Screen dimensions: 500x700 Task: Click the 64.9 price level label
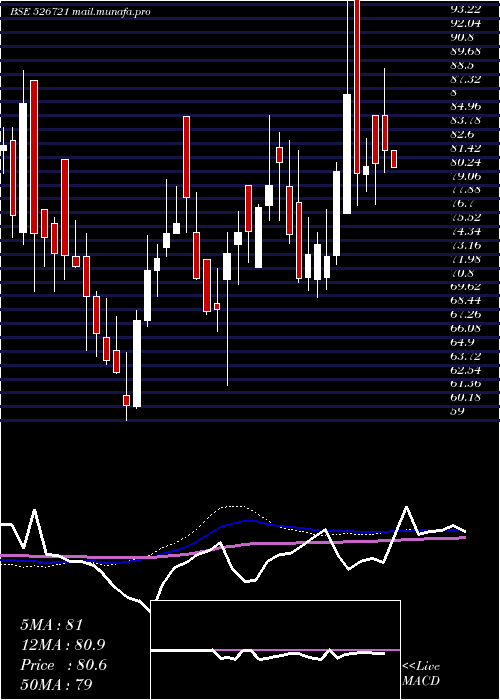pos(463,342)
